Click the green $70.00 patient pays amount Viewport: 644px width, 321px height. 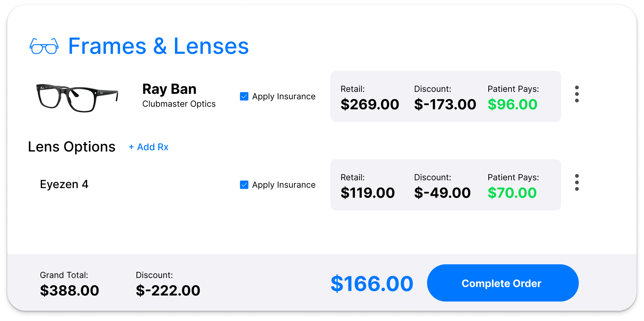pyautogui.click(x=512, y=193)
